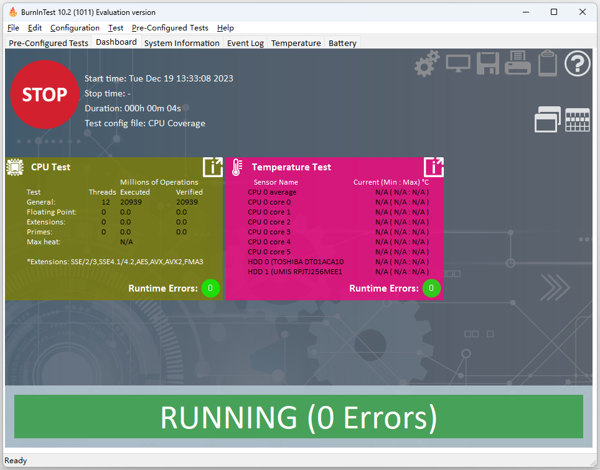Click CPU Test runtime errors indicator
The height and width of the screenshot is (470, 600).
[210, 288]
